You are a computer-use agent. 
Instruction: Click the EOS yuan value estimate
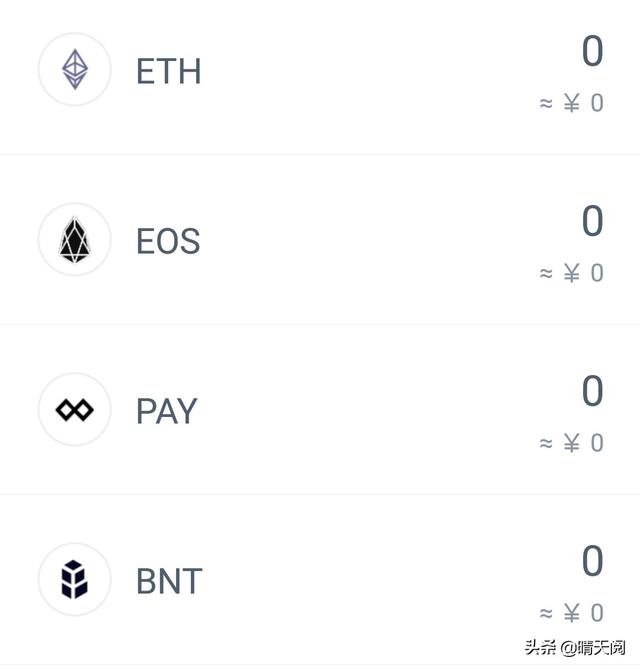[x=572, y=273]
